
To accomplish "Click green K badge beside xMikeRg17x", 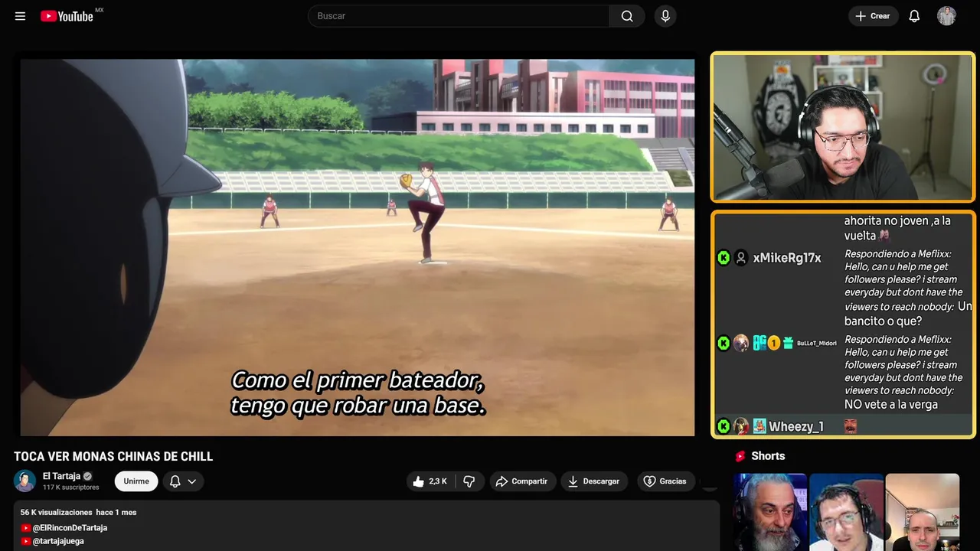I will (x=724, y=258).
